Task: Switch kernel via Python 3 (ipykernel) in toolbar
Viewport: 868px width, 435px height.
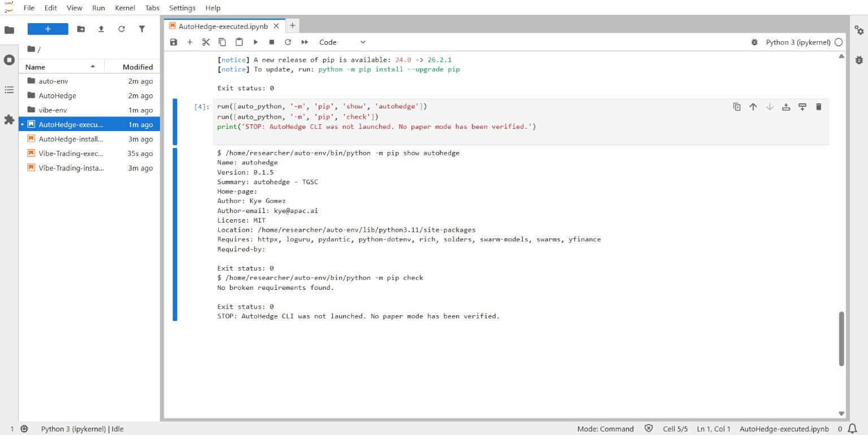Action: coord(798,42)
